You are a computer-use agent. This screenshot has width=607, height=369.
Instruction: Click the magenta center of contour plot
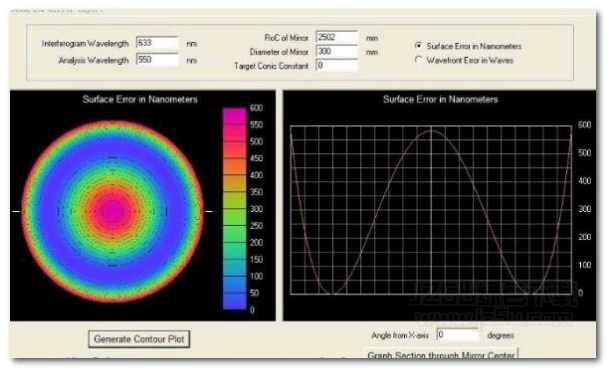(x=113, y=211)
